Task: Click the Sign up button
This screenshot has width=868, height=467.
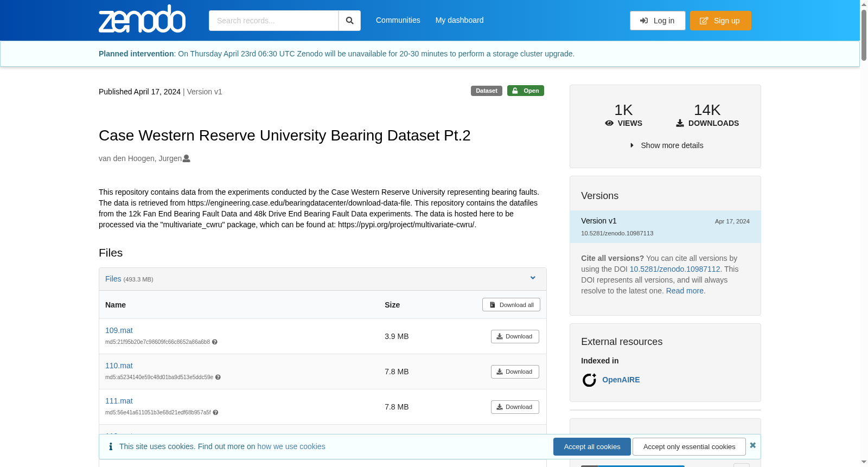Action: [x=720, y=21]
